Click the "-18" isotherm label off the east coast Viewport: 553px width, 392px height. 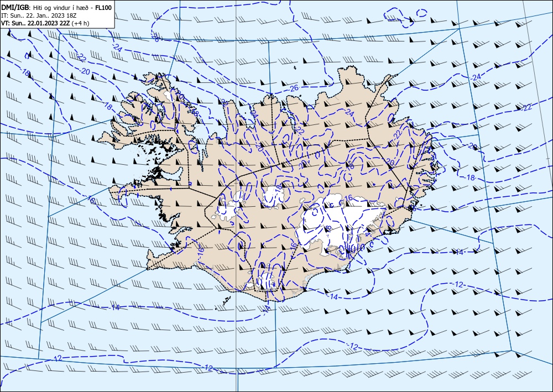pos(470,177)
